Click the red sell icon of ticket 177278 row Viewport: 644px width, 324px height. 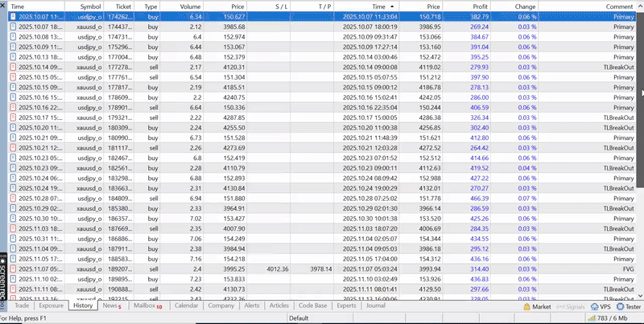(x=13, y=67)
